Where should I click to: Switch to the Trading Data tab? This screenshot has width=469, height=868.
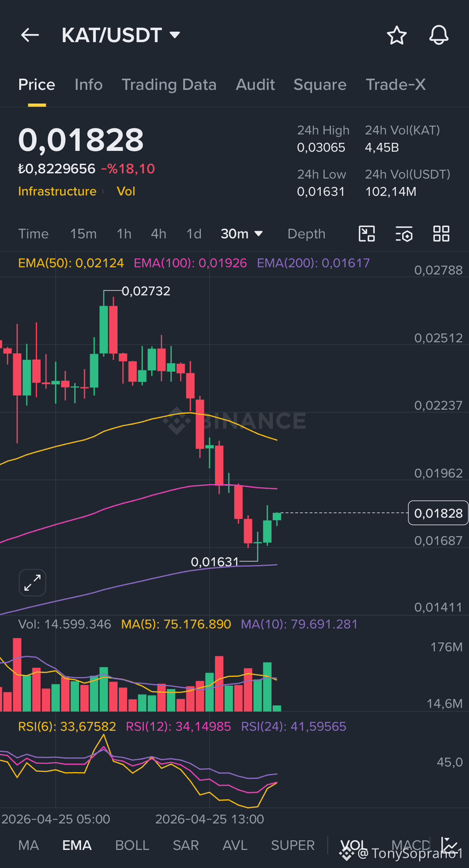(169, 84)
